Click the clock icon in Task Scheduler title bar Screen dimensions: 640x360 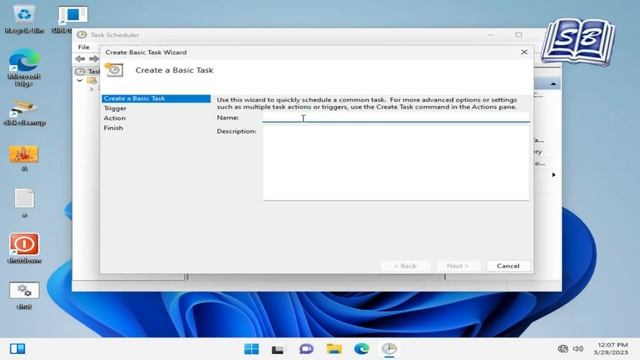[x=82, y=35]
